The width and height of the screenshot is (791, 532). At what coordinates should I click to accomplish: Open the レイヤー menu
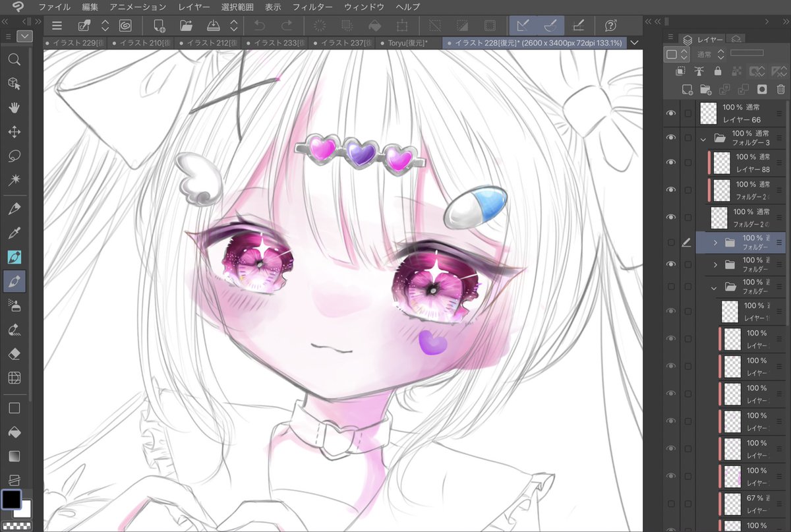[194, 7]
